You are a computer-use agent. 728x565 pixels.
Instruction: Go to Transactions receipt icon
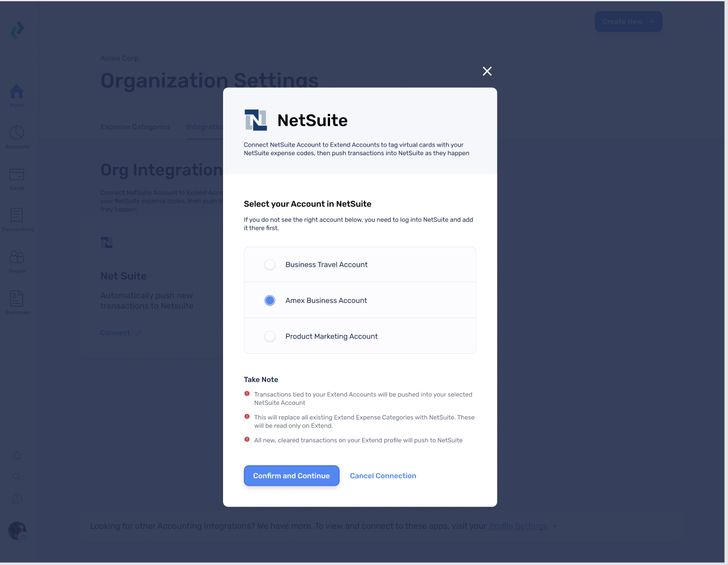click(17, 216)
